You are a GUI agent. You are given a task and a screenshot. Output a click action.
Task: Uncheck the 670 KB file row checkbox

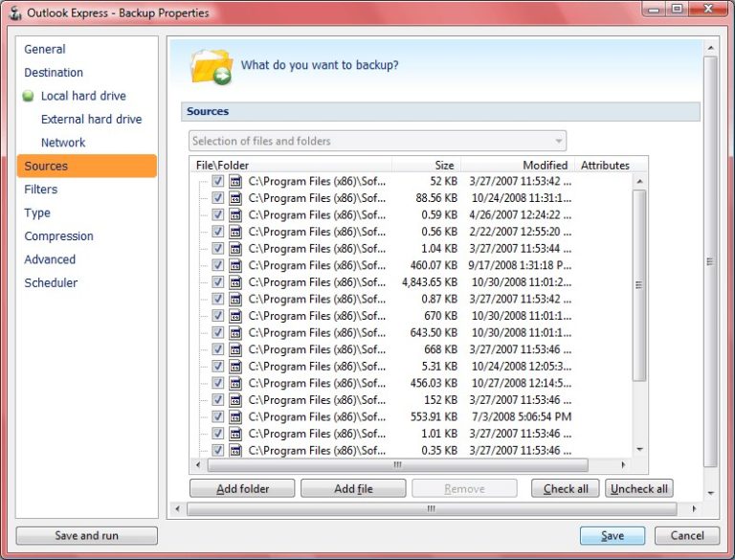(217, 316)
